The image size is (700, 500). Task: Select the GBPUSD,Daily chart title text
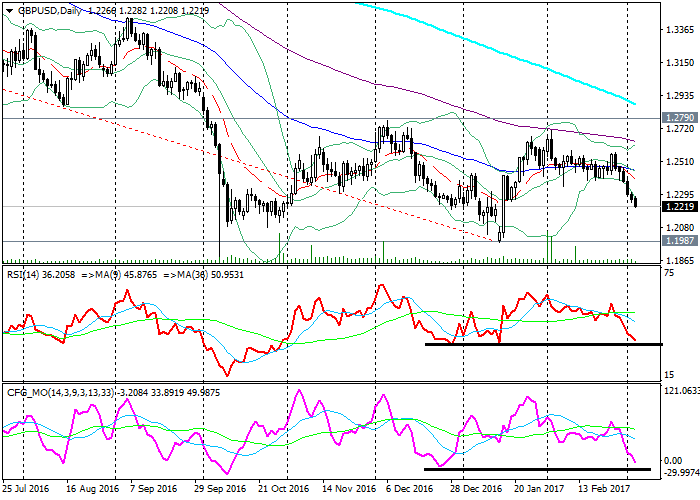(x=49, y=11)
